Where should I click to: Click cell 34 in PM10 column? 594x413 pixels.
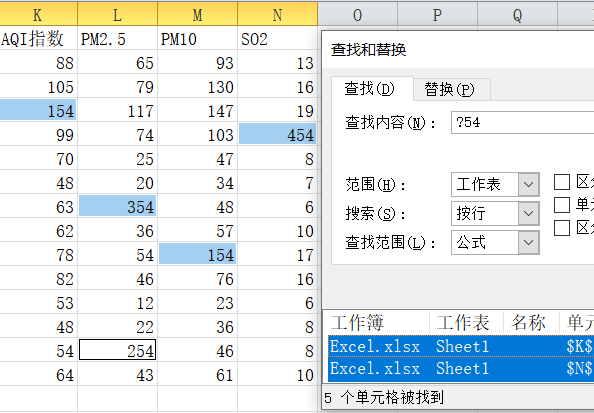198,183
